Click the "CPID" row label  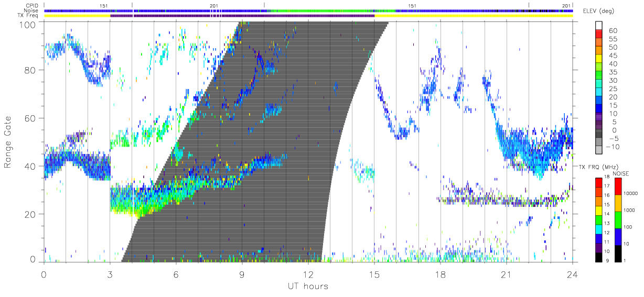pos(32,6)
